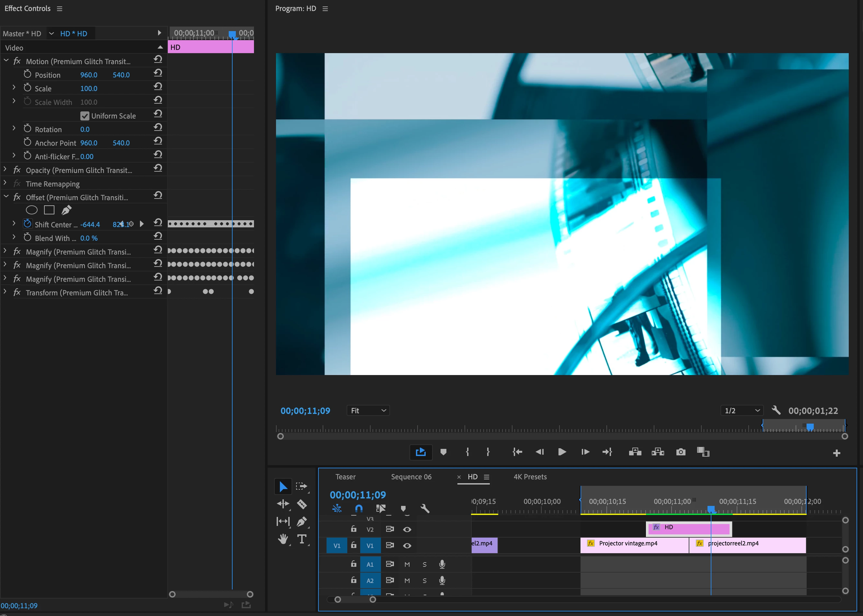Viewport: 863px width, 616px height.
Task: Switch to the 4K Presets tab
Action: 530,477
